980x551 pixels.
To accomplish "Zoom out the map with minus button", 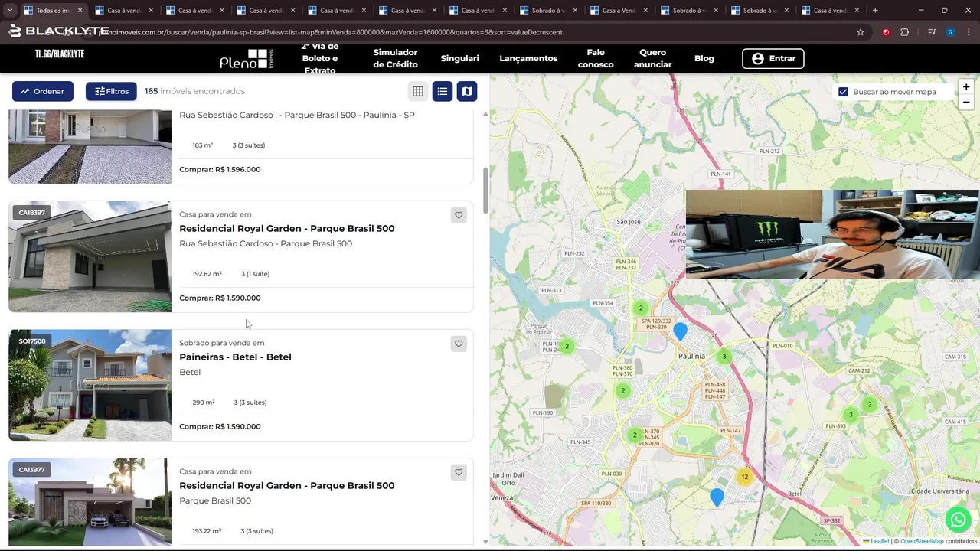I will coord(966,103).
